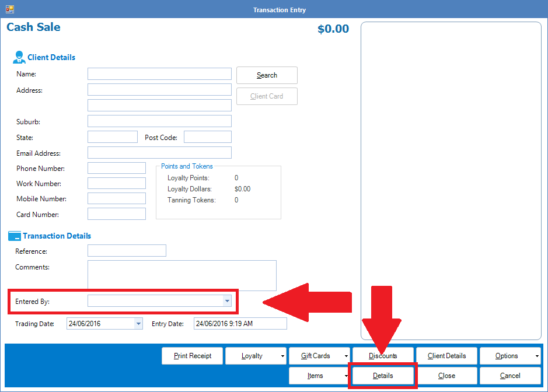Click the Transaction Details card icon
The width and height of the screenshot is (548, 392).
click(x=14, y=236)
